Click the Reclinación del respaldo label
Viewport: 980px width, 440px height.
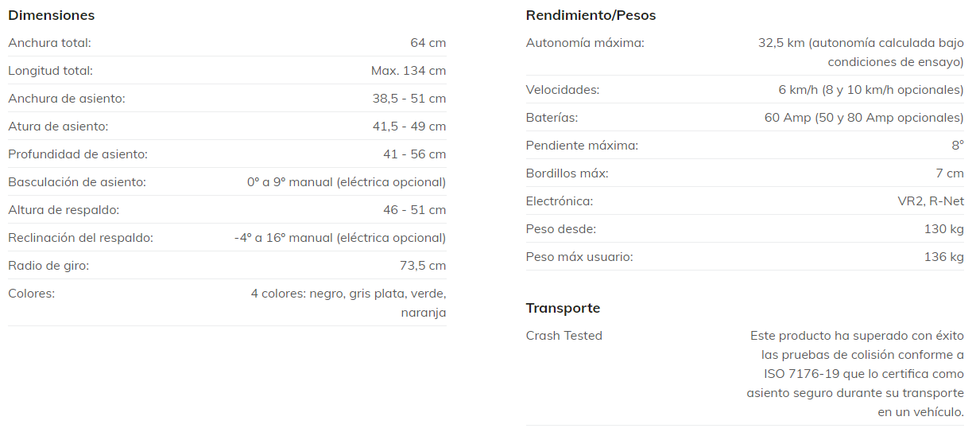(80, 237)
